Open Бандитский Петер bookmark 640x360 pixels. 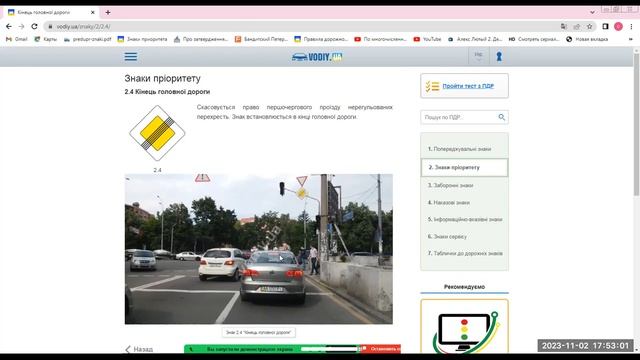point(261,39)
